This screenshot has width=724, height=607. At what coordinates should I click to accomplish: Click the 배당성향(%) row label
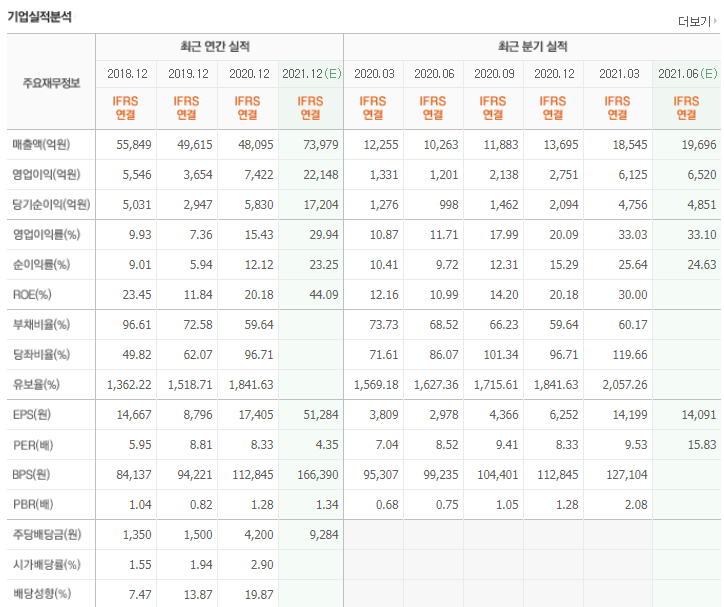[41, 595]
